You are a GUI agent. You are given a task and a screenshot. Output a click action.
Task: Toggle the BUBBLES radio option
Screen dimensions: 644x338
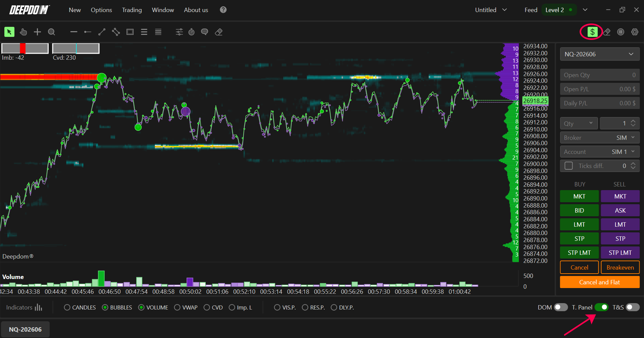point(117,307)
